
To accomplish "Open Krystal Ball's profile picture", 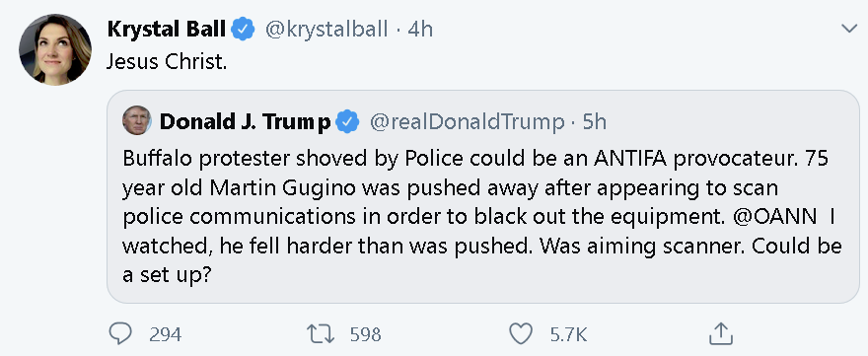I will 55,49.
